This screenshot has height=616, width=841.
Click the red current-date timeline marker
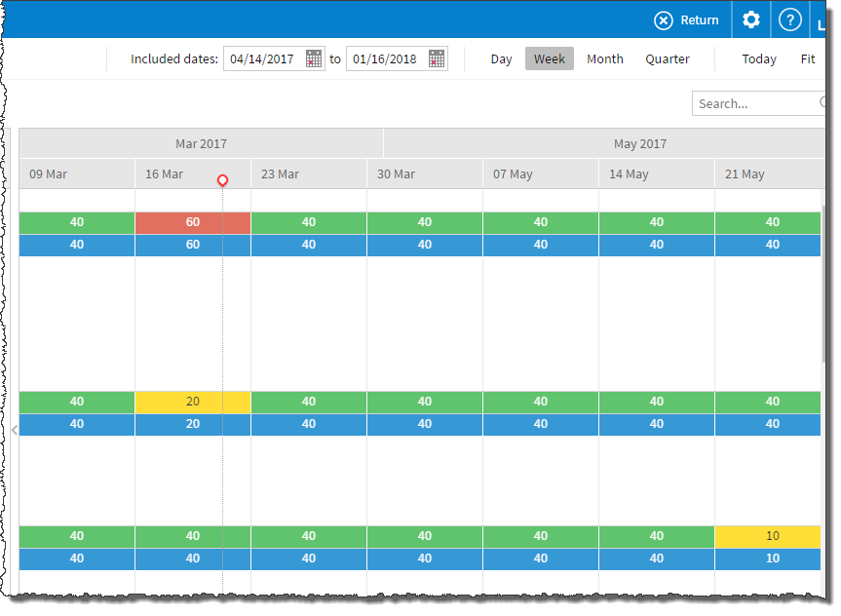click(x=222, y=181)
